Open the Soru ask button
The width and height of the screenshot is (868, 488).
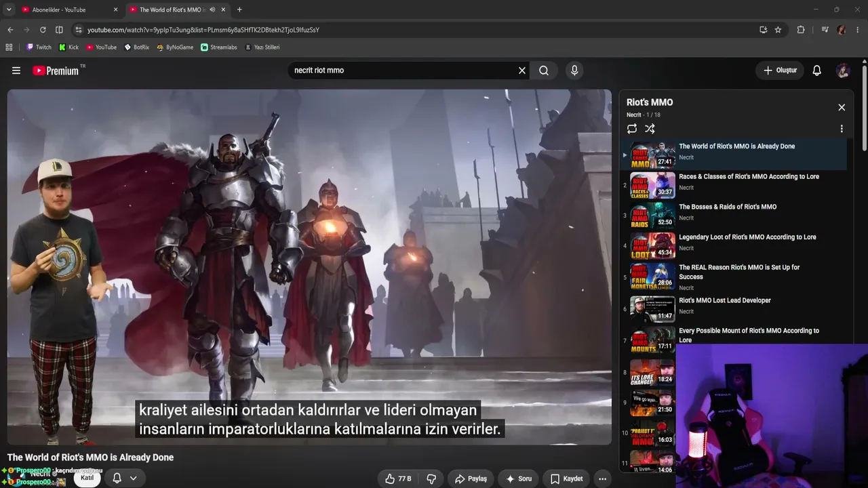pyautogui.click(x=519, y=479)
